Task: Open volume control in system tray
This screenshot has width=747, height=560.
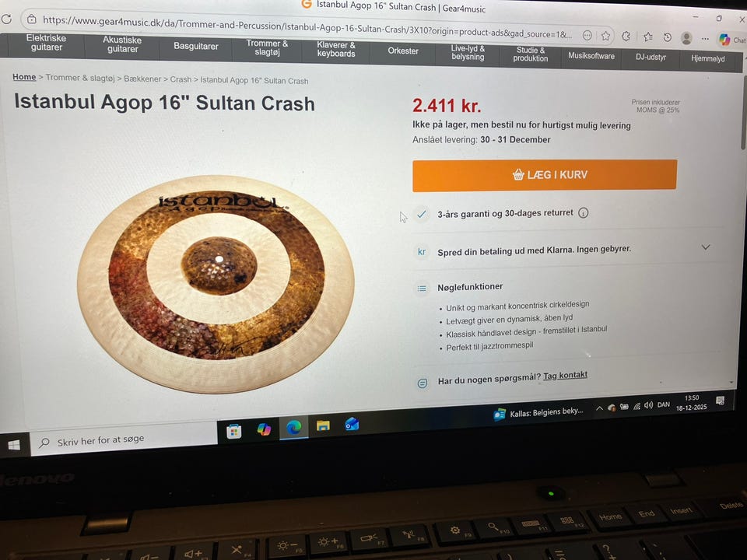Action: coord(648,405)
